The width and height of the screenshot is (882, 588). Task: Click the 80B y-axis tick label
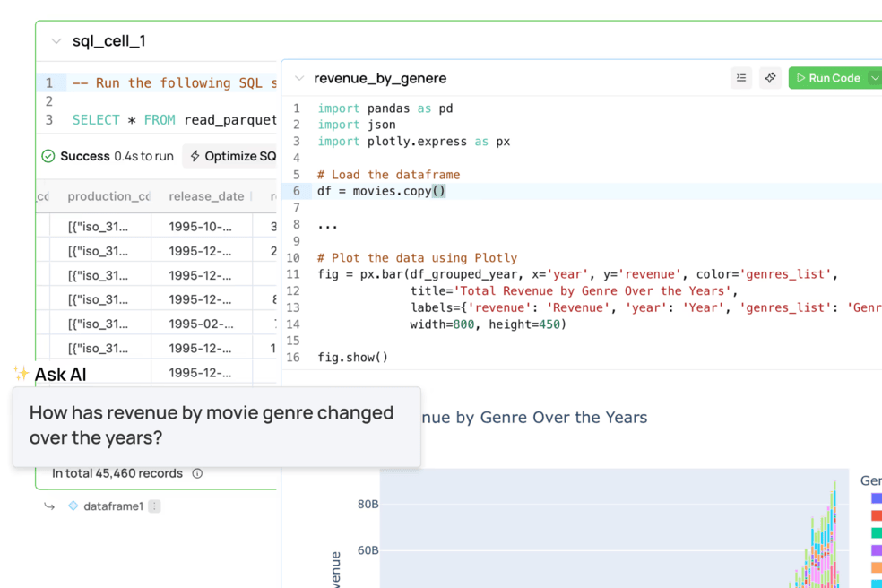point(367,504)
